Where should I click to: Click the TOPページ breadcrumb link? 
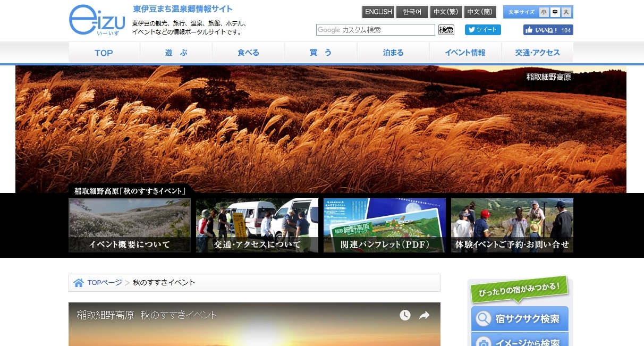coord(105,283)
